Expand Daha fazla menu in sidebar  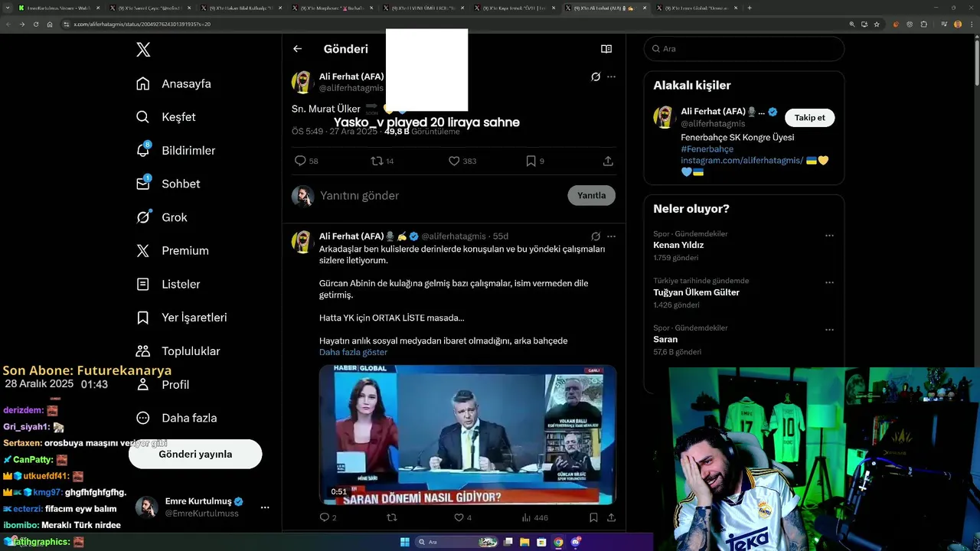pyautogui.click(x=176, y=418)
